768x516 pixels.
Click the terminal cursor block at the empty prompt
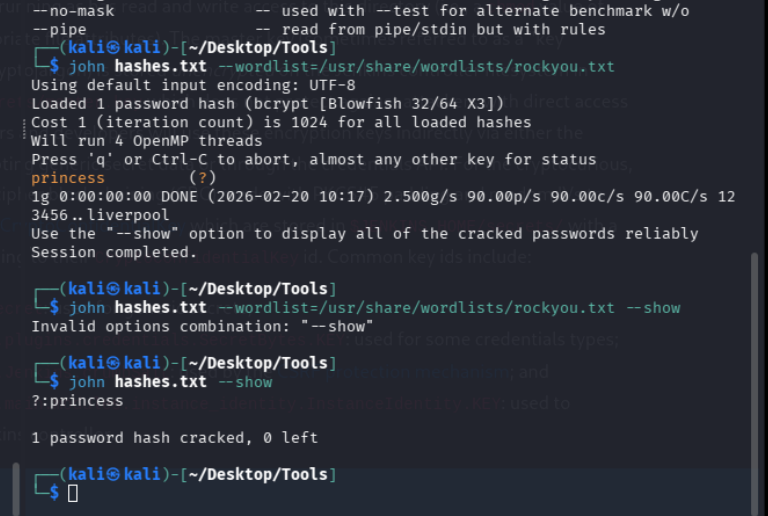(x=73, y=492)
